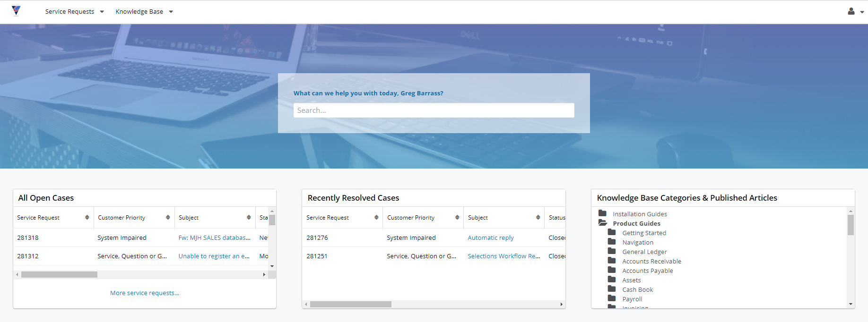Follow the 'More service requests...' link
This screenshot has width=868, height=322.
(x=145, y=293)
